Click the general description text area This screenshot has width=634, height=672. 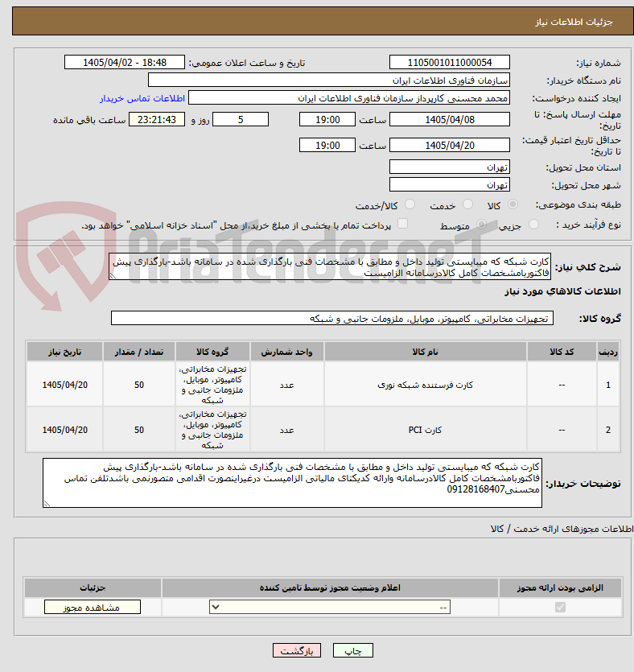tap(330, 266)
